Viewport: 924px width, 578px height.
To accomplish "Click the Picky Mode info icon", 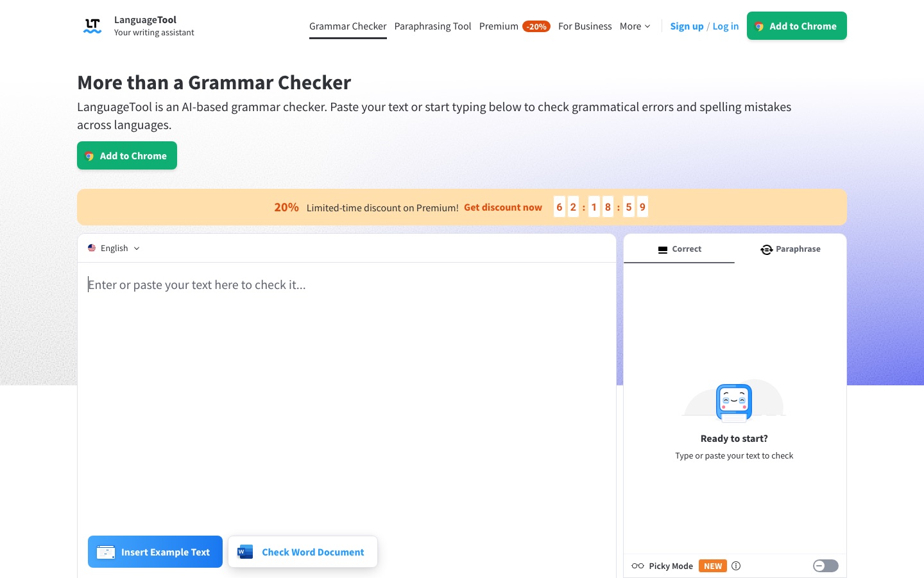I will [x=736, y=566].
